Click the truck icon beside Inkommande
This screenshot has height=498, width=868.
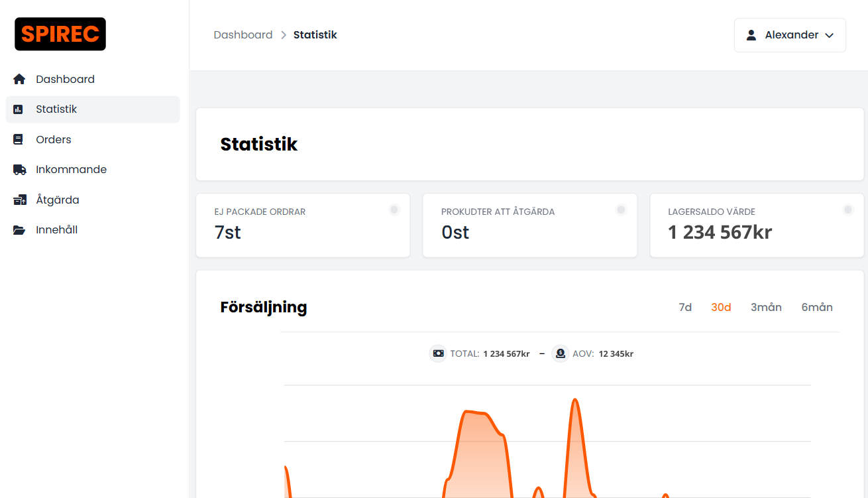[x=20, y=170]
